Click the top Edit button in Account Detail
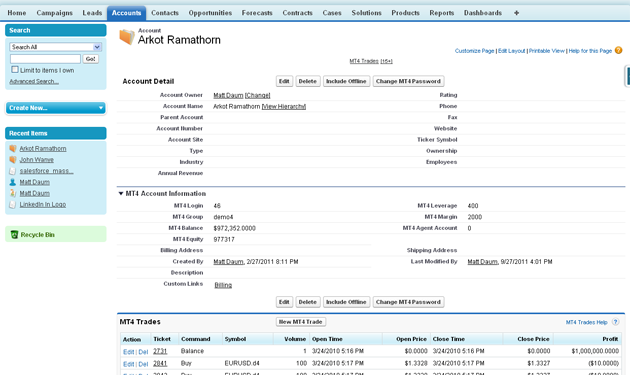Viewport: 630px width, 375px height. (284, 81)
